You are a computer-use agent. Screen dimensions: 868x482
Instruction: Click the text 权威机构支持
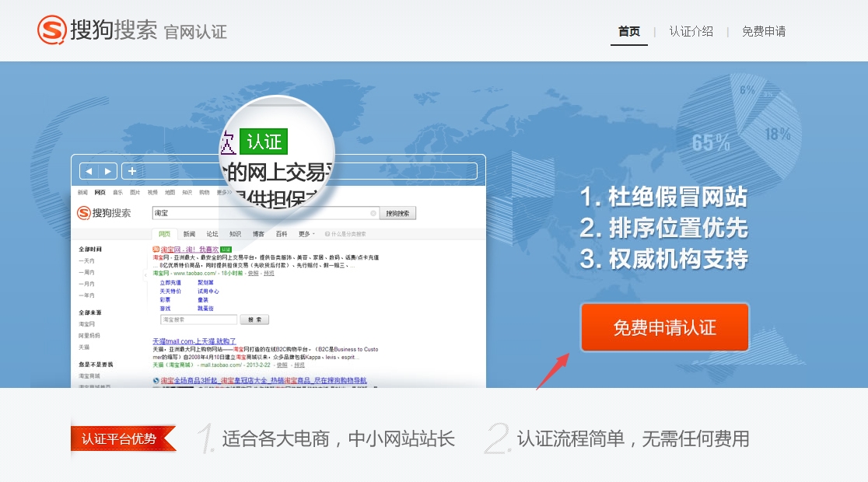pos(678,259)
